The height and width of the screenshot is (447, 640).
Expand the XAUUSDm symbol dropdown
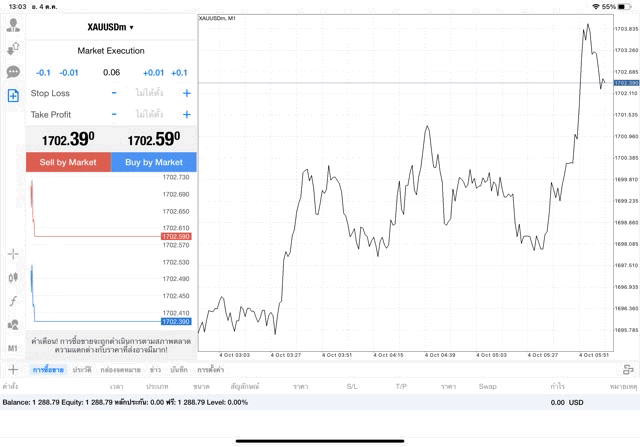point(111,27)
